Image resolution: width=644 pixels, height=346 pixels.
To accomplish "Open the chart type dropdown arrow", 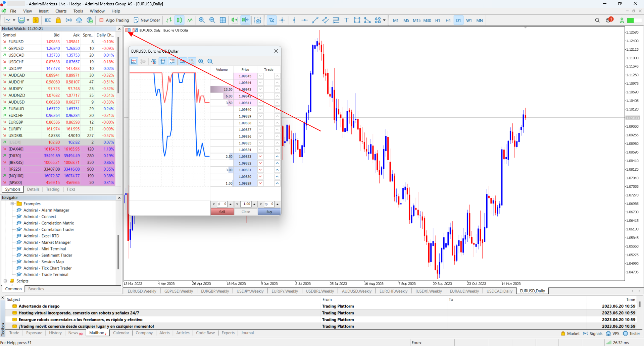I will (14, 20).
